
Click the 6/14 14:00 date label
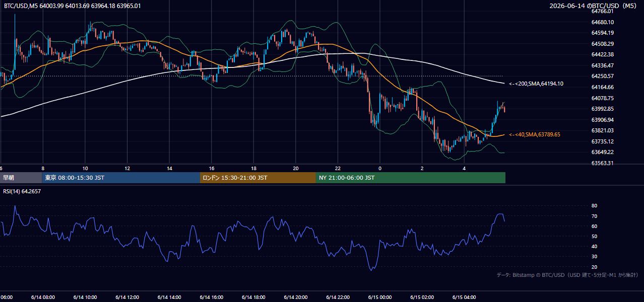(169, 297)
